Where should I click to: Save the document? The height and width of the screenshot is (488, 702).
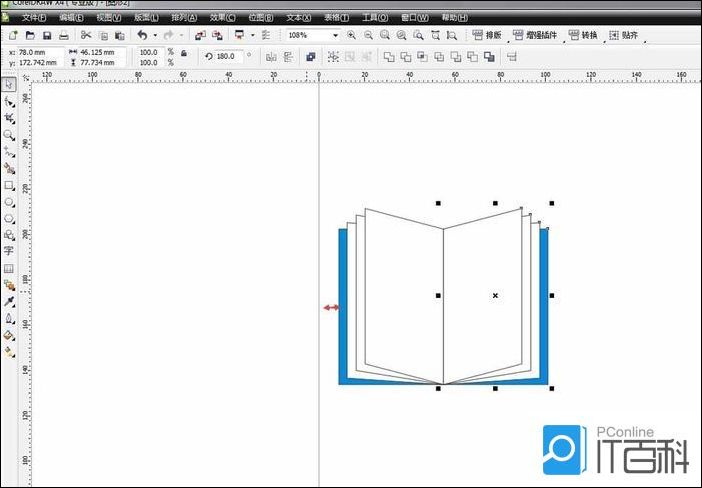(x=47, y=35)
